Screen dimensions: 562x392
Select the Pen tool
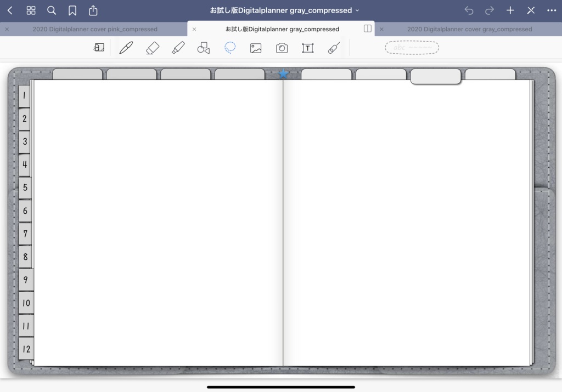[126, 48]
